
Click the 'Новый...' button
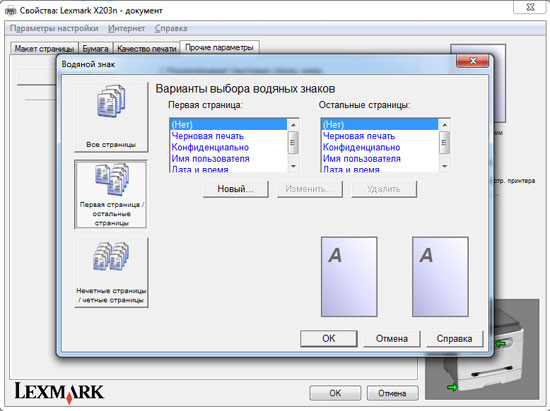click(x=235, y=189)
